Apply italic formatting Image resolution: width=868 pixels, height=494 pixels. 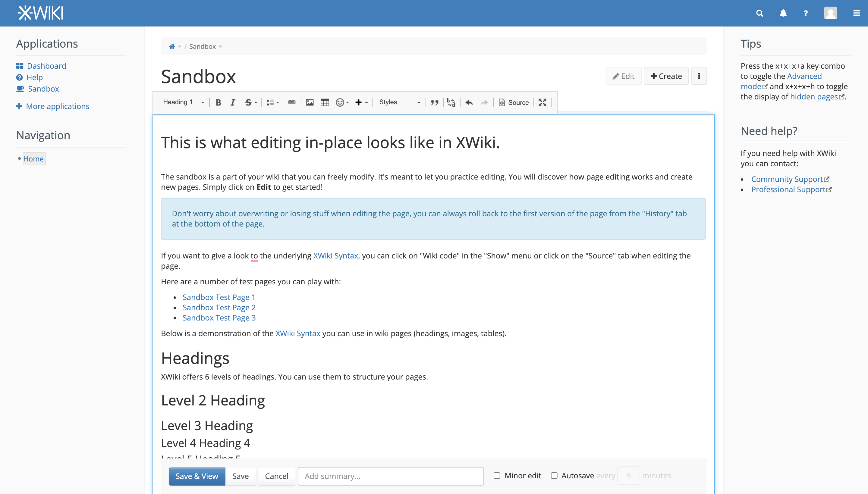(233, 102)
